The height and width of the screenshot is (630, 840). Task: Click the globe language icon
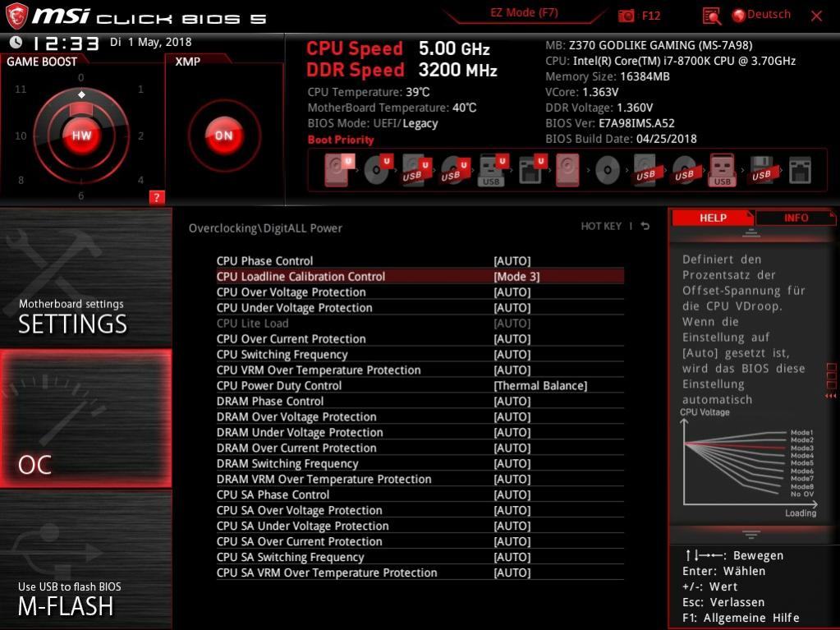coord(739,16)
